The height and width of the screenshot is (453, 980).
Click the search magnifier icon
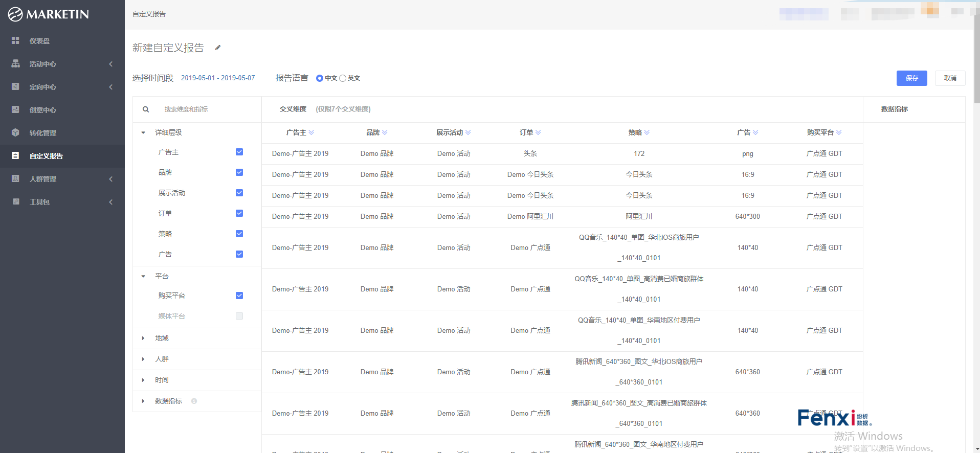pyautogui.click(x=146, y=109)
